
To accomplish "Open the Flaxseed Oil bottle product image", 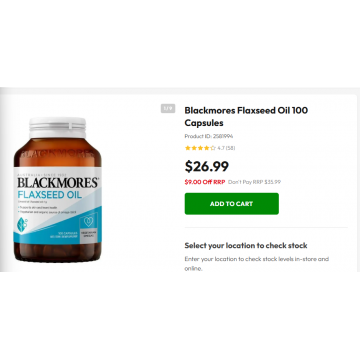I will 58,189.
